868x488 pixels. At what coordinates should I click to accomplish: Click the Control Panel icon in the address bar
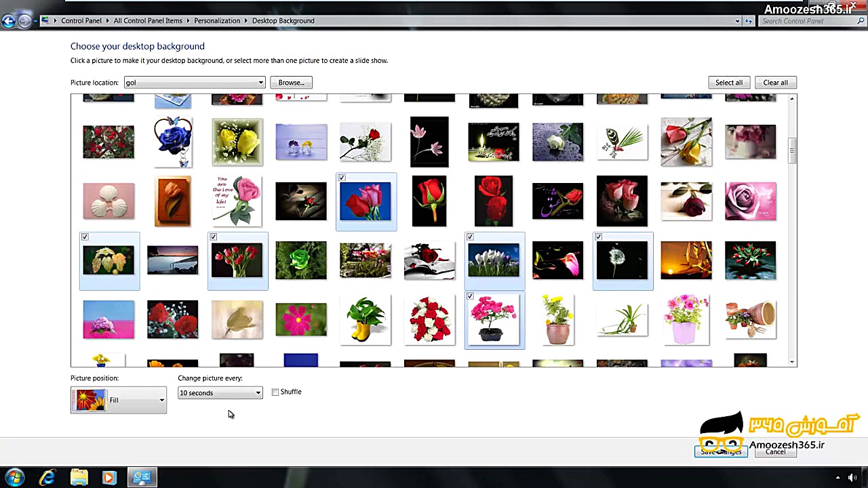pyautogui.click(x=45, y=21)
